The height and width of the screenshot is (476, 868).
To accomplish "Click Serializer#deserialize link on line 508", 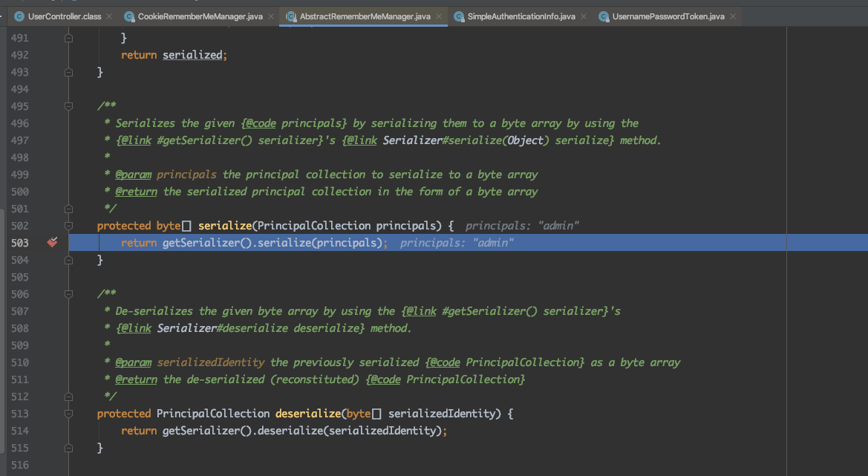I will tap(223, 328).
